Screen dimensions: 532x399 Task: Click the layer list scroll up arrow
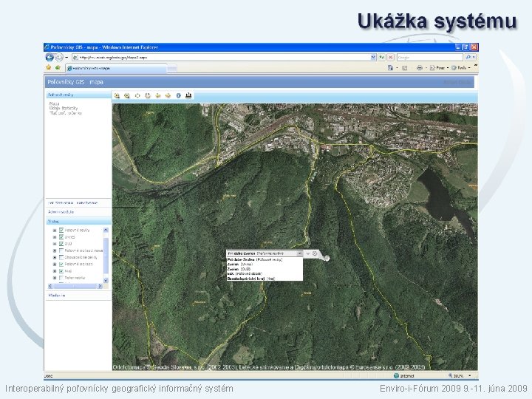pos(106,230)
